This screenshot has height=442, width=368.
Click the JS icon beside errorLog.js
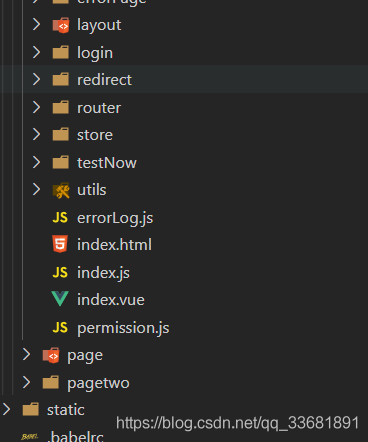pos(60,218)
